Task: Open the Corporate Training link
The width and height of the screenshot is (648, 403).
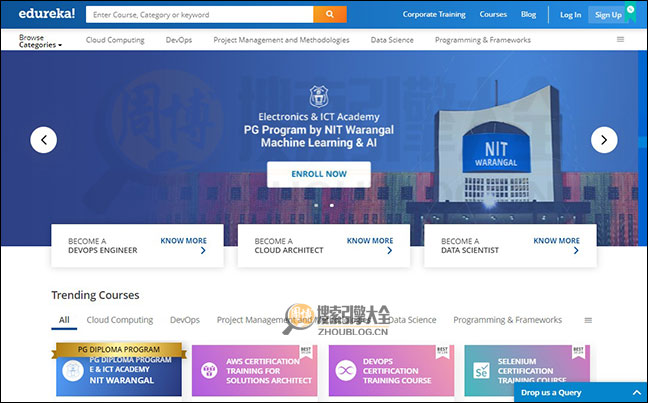Action: 434,14
